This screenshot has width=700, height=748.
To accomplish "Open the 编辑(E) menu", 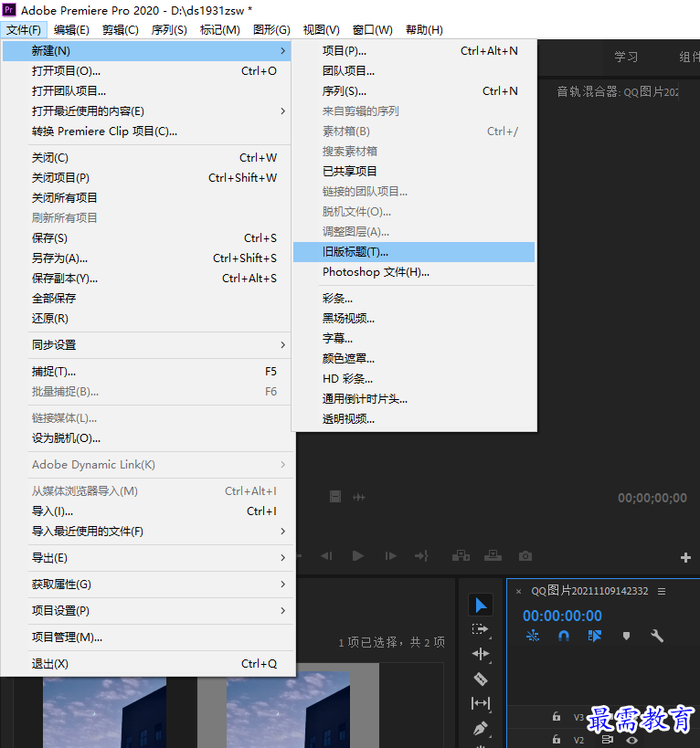I will pos(71,29).
